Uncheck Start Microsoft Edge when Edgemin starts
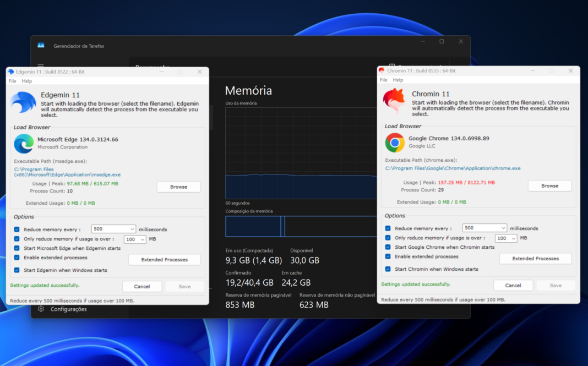The width and height of the screenshot is (588, 366). [x=17, y=248]
